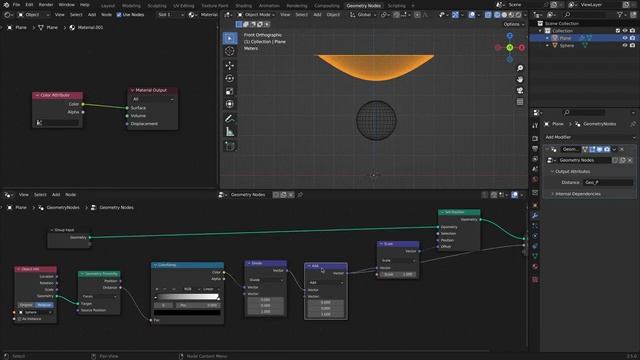Click the GeometryNodes breadcrumb in node editor

coord(63,208)
